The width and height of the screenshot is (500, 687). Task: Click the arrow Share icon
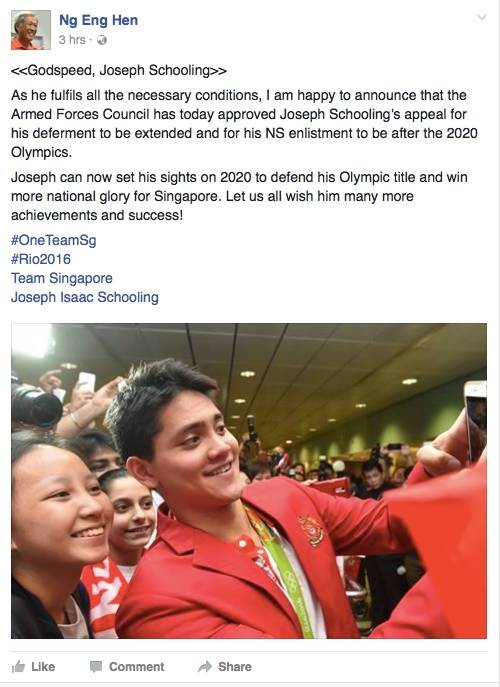tap(205, 666)
